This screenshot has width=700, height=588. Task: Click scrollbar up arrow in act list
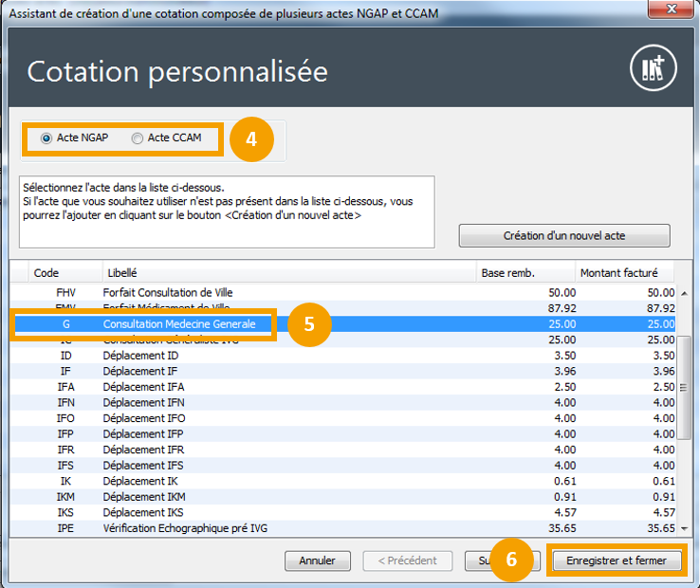tap(684, 293)
